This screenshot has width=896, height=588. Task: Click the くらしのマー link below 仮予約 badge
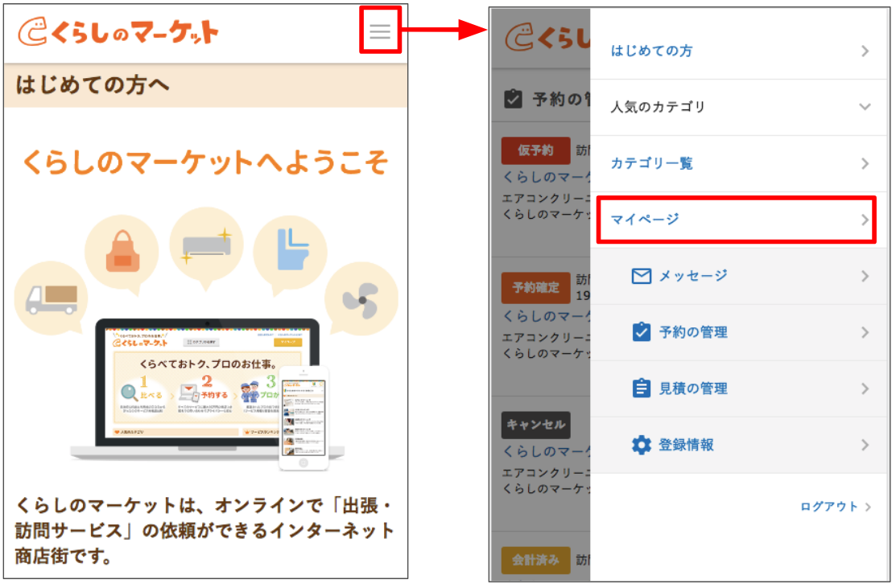(547, 177)
